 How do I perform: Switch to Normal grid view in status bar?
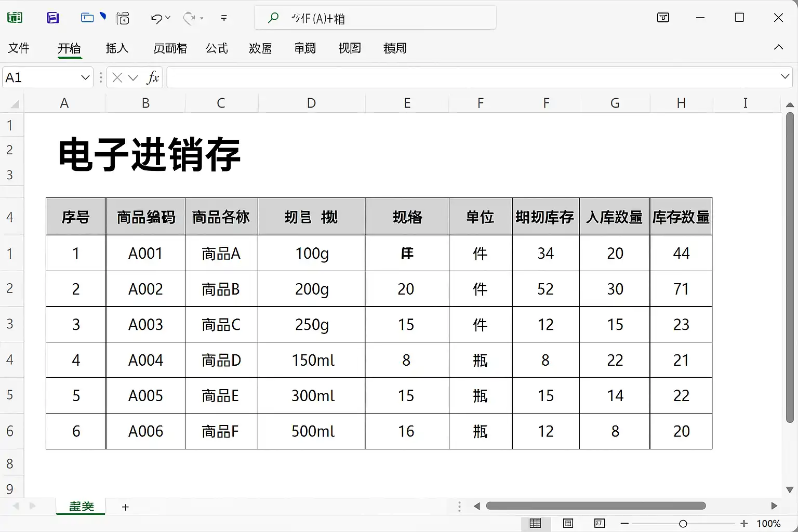coord(535,523)
